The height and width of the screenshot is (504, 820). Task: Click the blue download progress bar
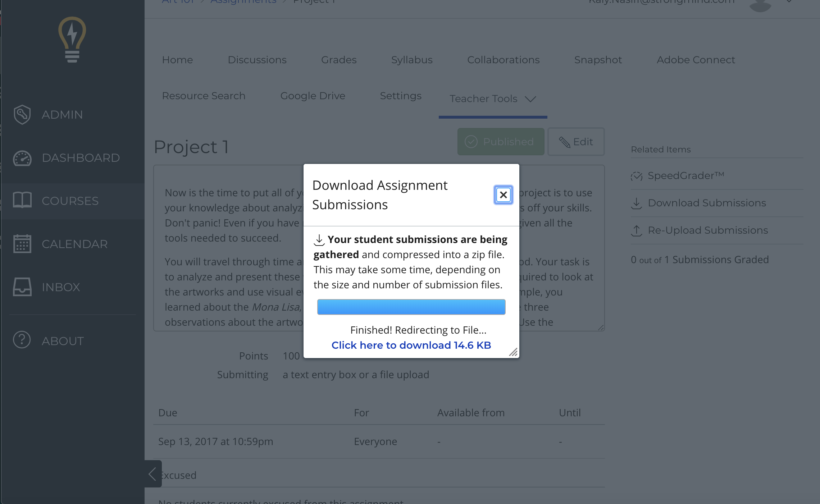(x=411, y=307)
